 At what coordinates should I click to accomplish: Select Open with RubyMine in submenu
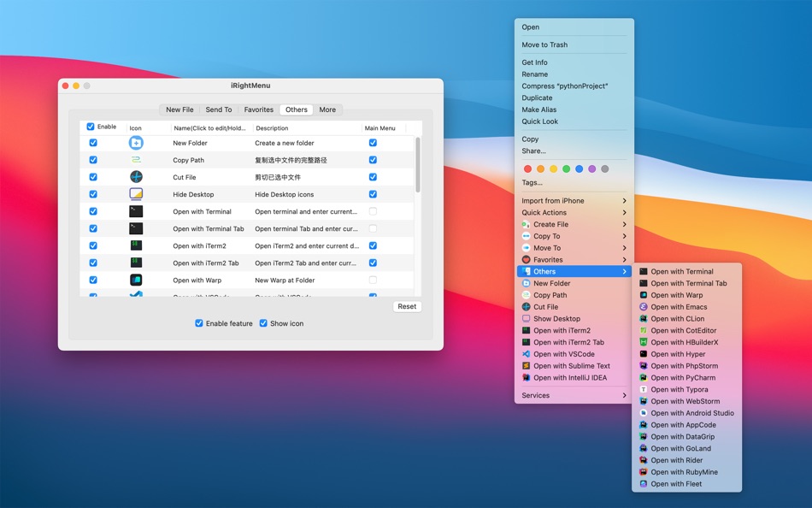click(x=686, y=472)
